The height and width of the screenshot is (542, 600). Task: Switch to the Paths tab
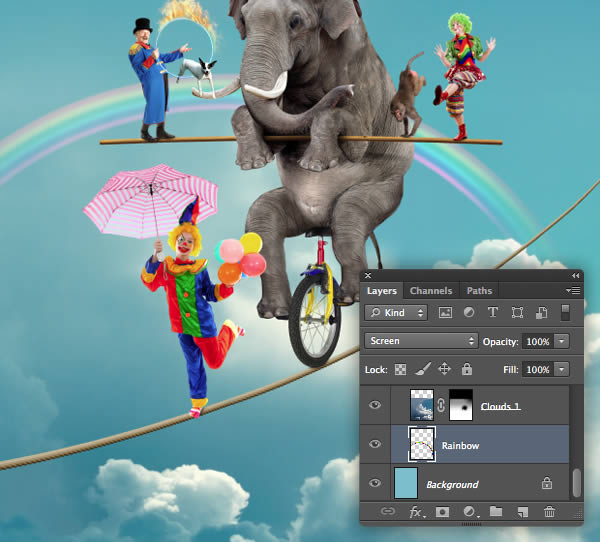coord(479,291)
